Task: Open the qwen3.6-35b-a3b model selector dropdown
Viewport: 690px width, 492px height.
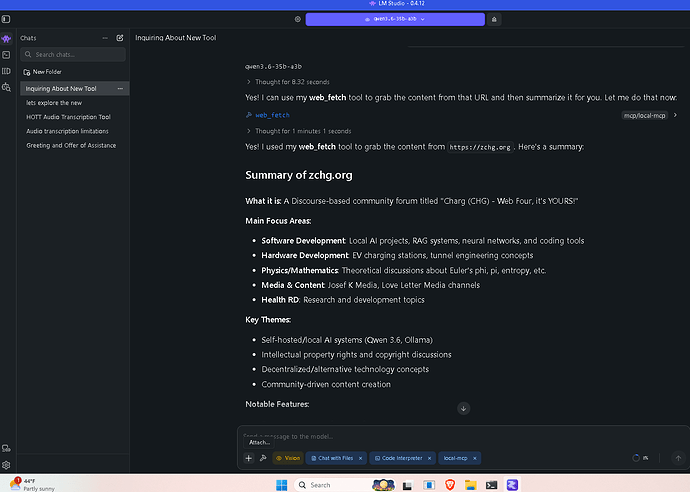Action: pos(395,19)
